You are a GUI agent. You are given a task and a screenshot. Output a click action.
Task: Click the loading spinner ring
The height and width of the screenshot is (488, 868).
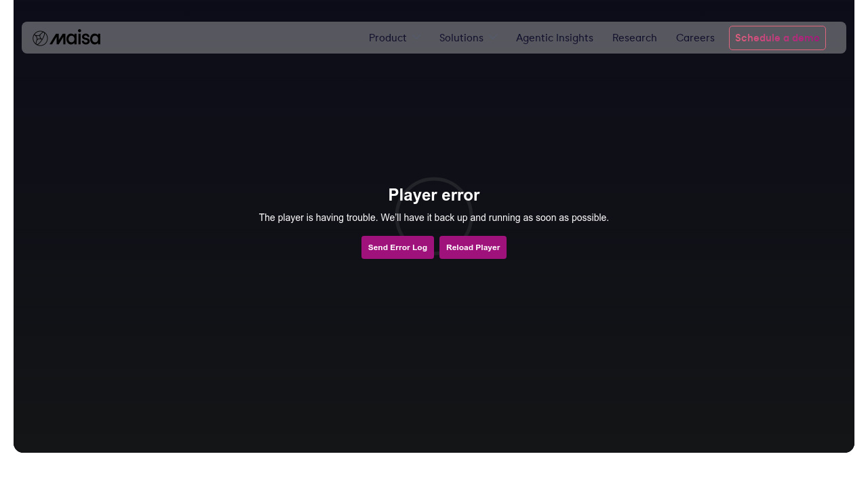[434, 180]
